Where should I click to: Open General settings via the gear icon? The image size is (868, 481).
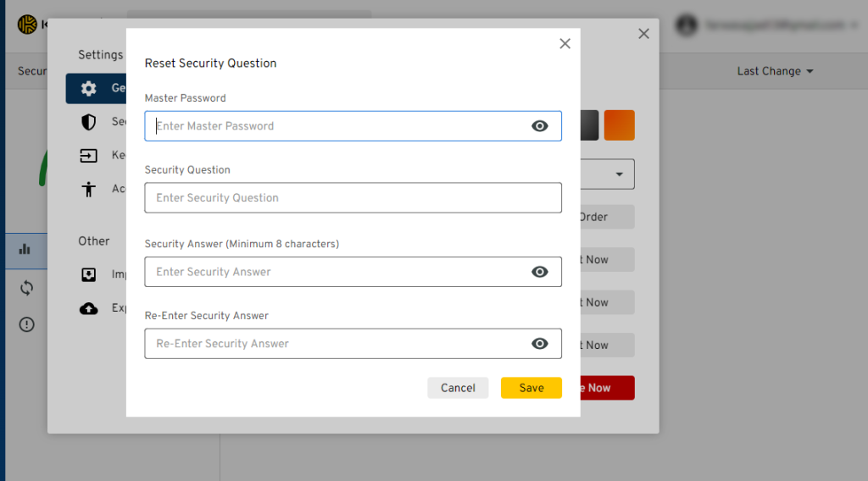click(x=88, y=88)
